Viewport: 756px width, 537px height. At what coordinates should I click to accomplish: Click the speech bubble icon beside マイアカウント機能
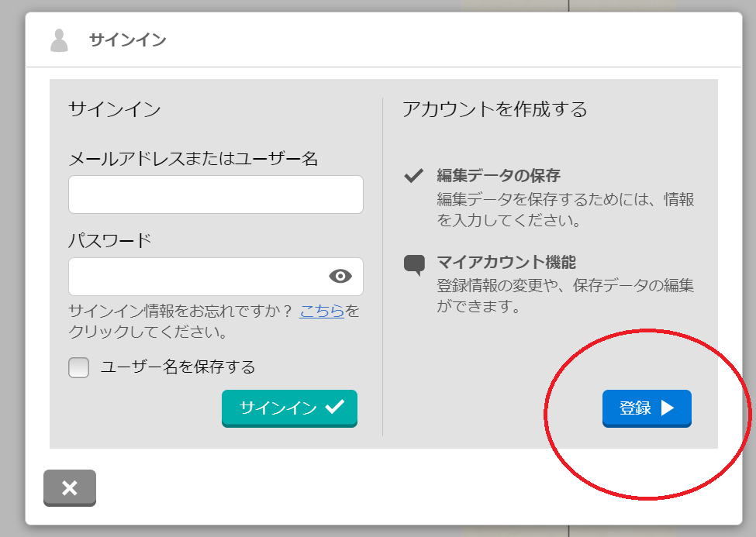(414, 265)
